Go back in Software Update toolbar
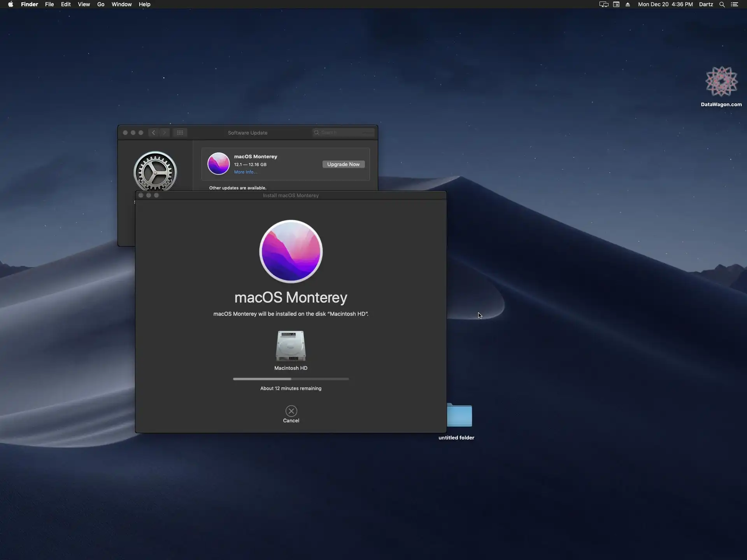The image size is (747, 560). click(154, 133)
